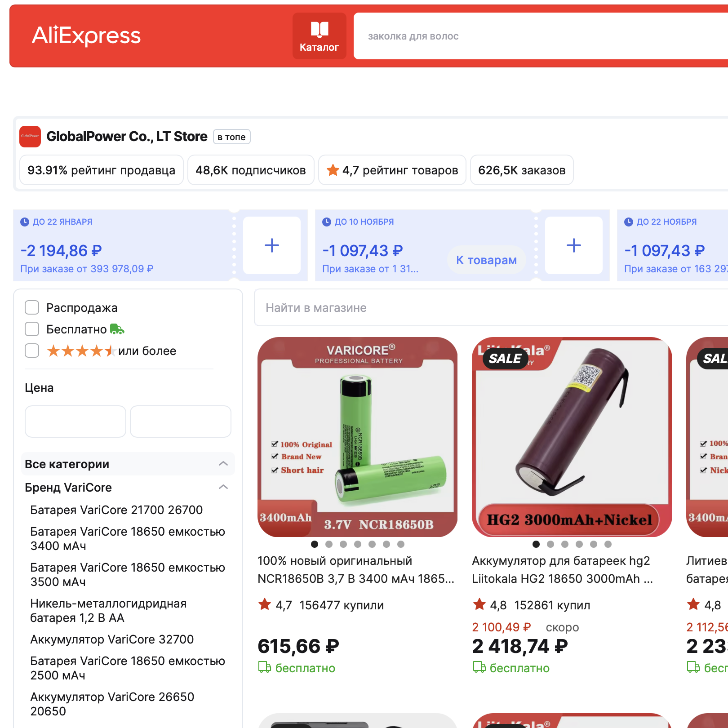Screen dimensions: 728x728
Task: Focus the maximum price field
Action: pos(181,422)
